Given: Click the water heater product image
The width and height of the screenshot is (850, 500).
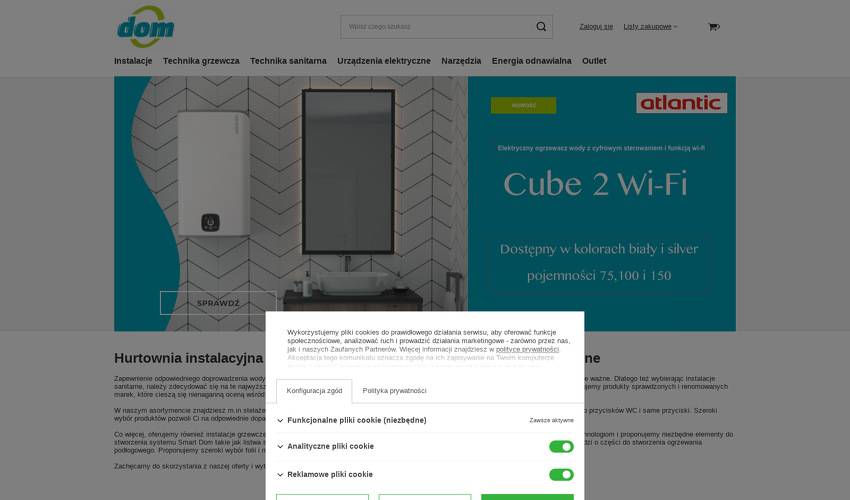Looking at the screenshot, I should pyautogui.click(x=214, y=174).
